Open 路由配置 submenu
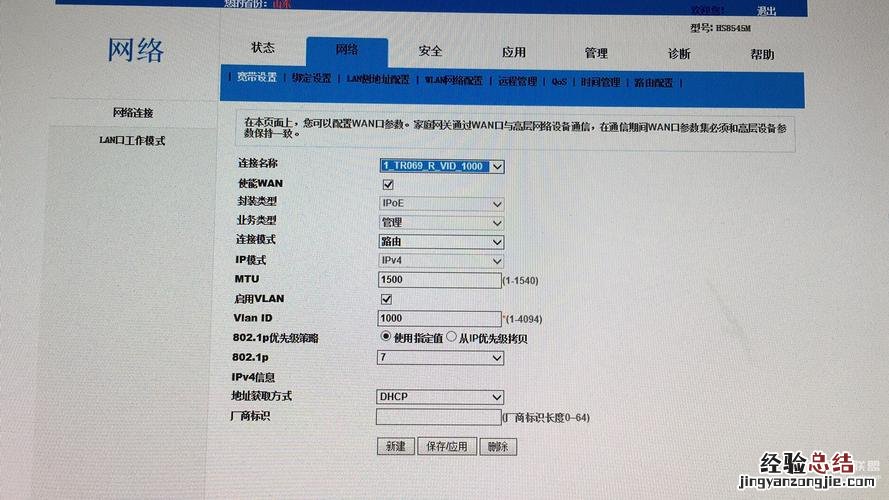The image size is (889, 500). pos(653,83)
